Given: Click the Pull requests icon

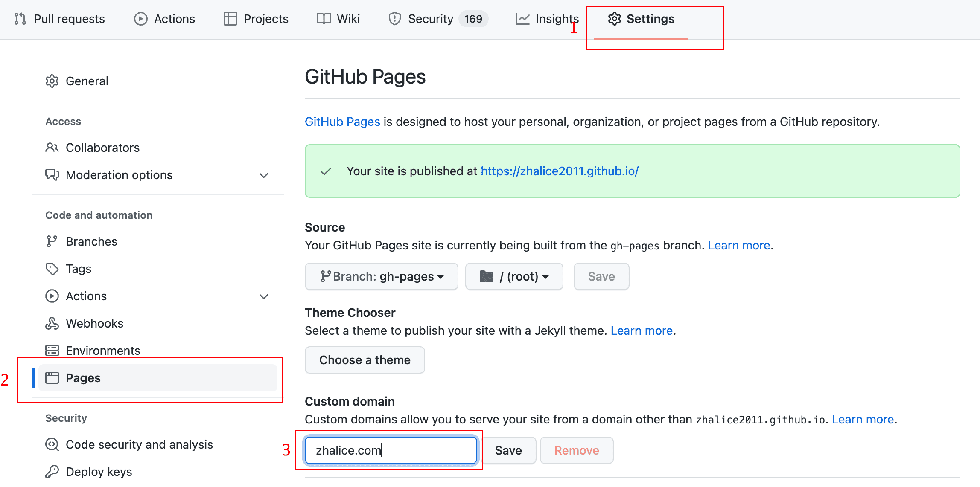Looking at the screenshot, I should [x=20, y=19].
